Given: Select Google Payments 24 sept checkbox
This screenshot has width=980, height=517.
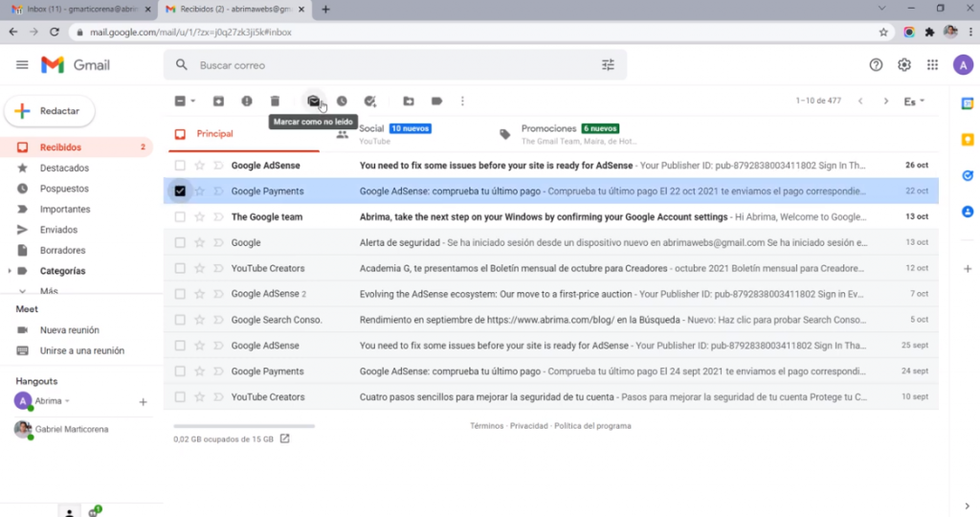Looking at the screenshot, I should [x=180, y=371].
